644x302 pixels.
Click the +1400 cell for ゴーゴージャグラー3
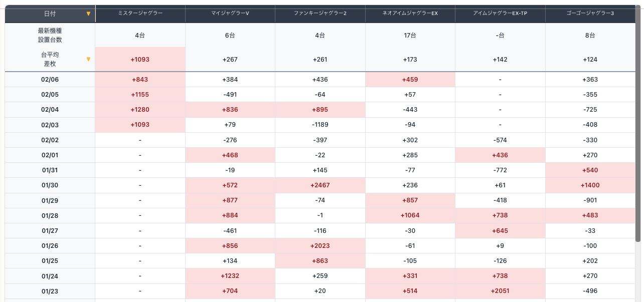pyautogui.click(x=590, y=185)
